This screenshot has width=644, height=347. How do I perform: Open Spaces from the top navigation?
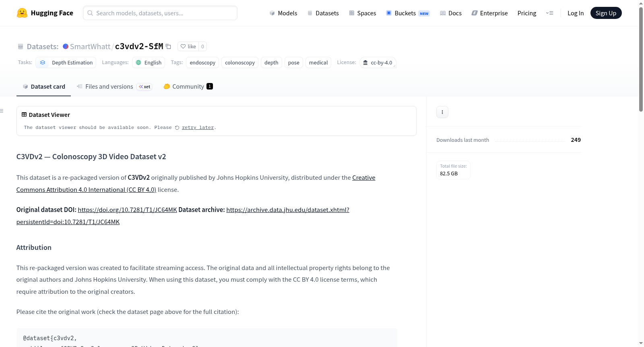(363, 13)
